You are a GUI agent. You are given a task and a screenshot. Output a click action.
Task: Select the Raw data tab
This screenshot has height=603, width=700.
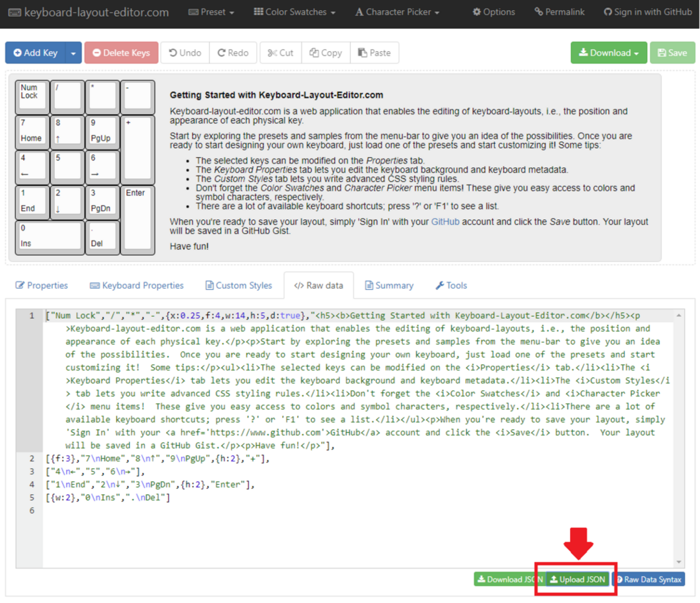[319, 285]
